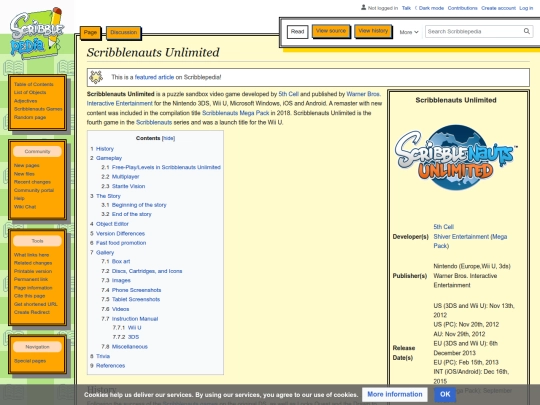Jump to Videos section
The image size is (540, 405).
pyautogui.click(x=121, y=309)
